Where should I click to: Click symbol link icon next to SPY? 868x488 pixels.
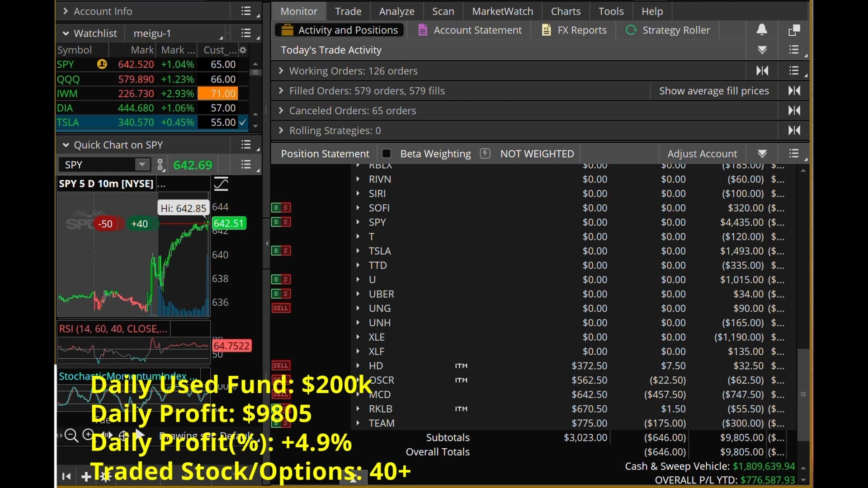coord(160,165)
